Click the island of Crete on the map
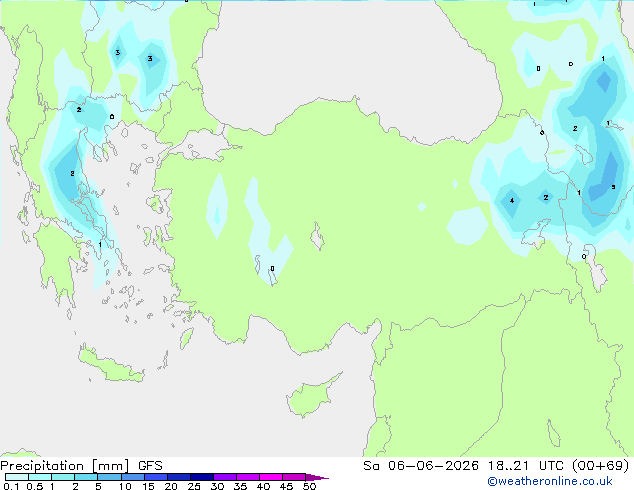Image resolution: width=634 pixels, height=490 pixels. point(111,365)
